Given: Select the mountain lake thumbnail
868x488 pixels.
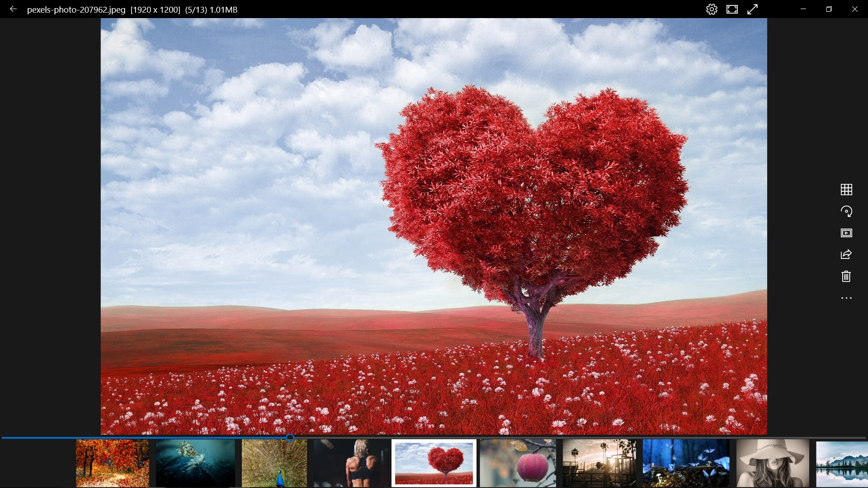Looking at the screenshot, I should (841, 463).
